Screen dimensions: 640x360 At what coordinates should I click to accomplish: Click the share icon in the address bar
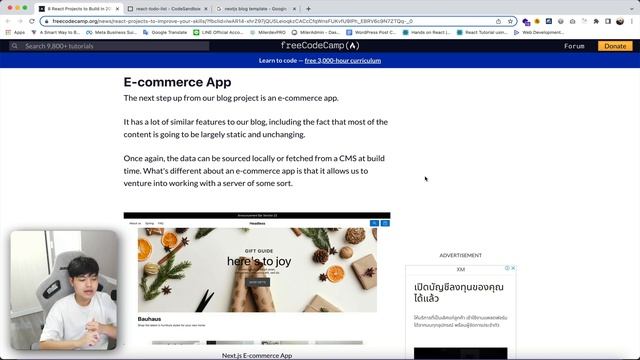click(x=498, y=21)
